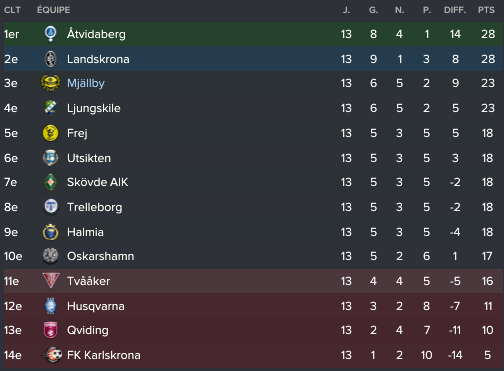Viewport: 504px width, 371px height.
Task: Sort table by PTS column header
Action: [486, 10]
